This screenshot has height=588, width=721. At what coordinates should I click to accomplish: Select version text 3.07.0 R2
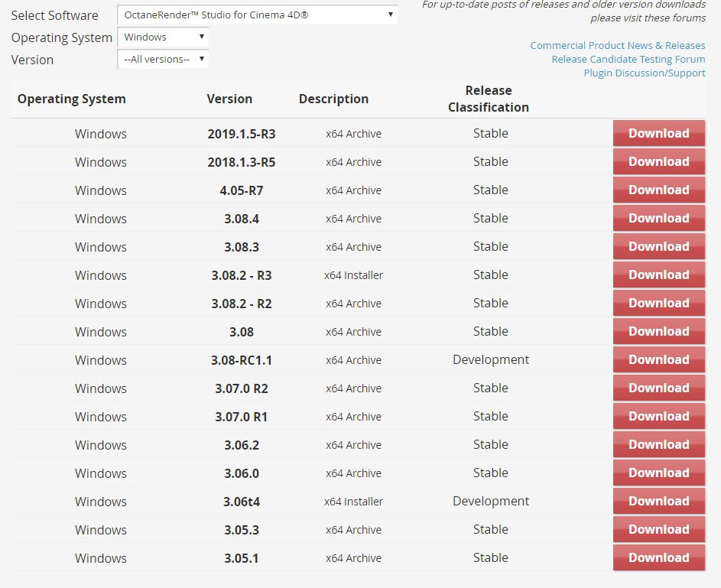point(242,388)
